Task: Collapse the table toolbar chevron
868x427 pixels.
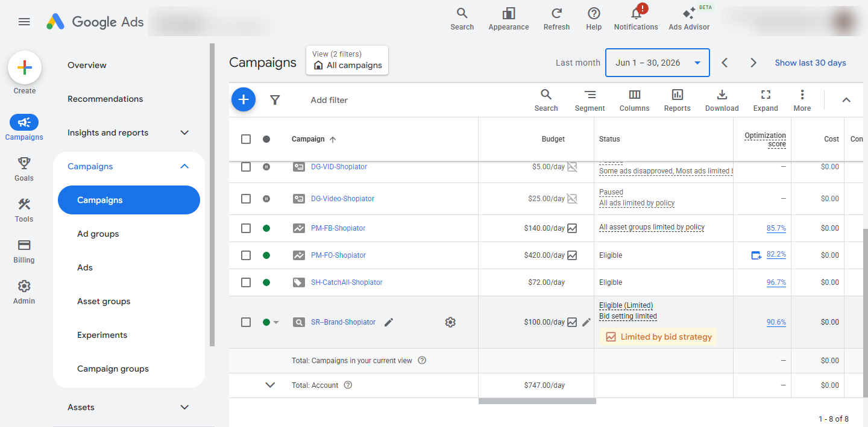Action: click(846, 100)
